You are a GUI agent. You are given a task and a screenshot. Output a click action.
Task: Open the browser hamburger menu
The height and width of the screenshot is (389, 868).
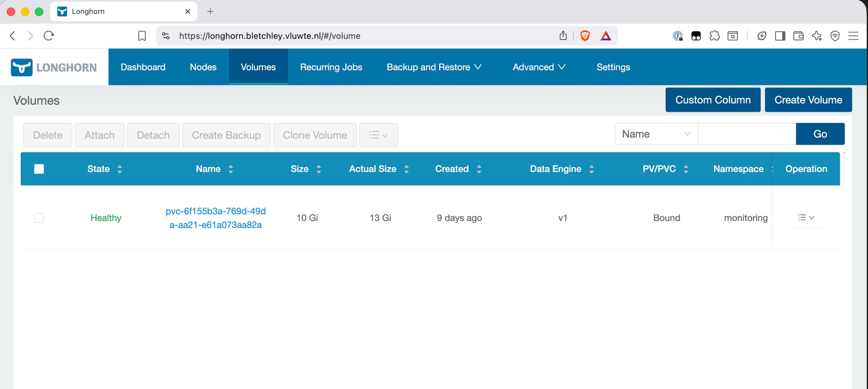click(853, 36)
